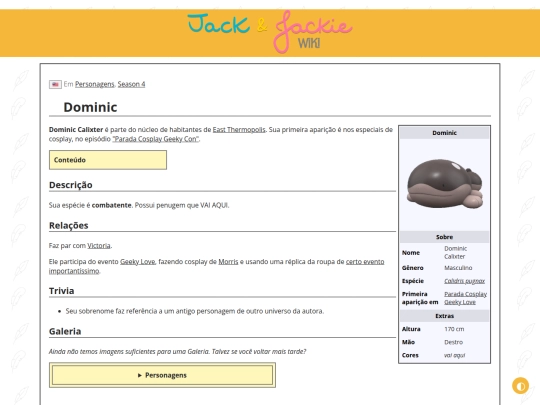Follow the Geeky Love event link
Viewport: 540px width, 405px height.
click(138, 262)
